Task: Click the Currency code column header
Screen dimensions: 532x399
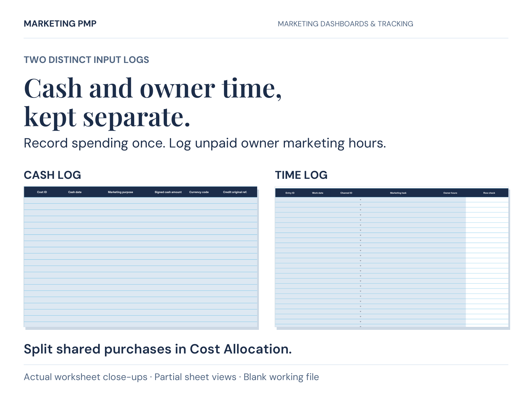Action: tap(199, 192)
